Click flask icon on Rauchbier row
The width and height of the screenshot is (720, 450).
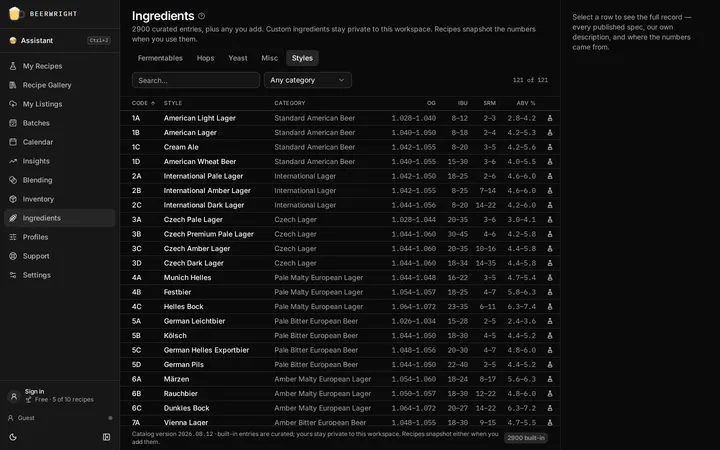tap(550, 394)
